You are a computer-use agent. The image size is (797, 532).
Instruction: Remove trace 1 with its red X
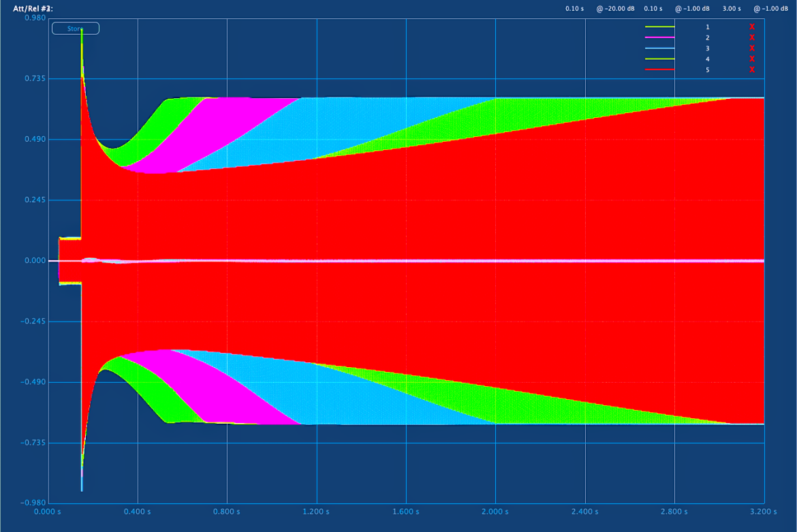click(752, 27)
